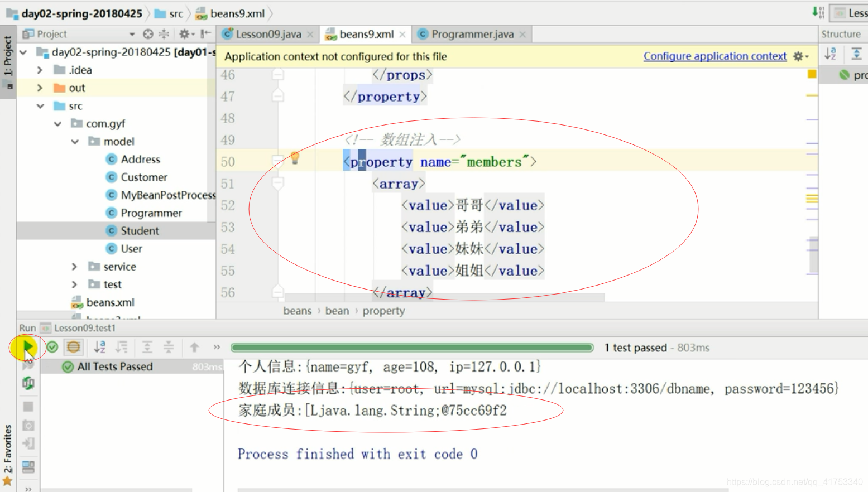Expand the test package
Viewport: 868px width, 492px height.
(75, 284)
